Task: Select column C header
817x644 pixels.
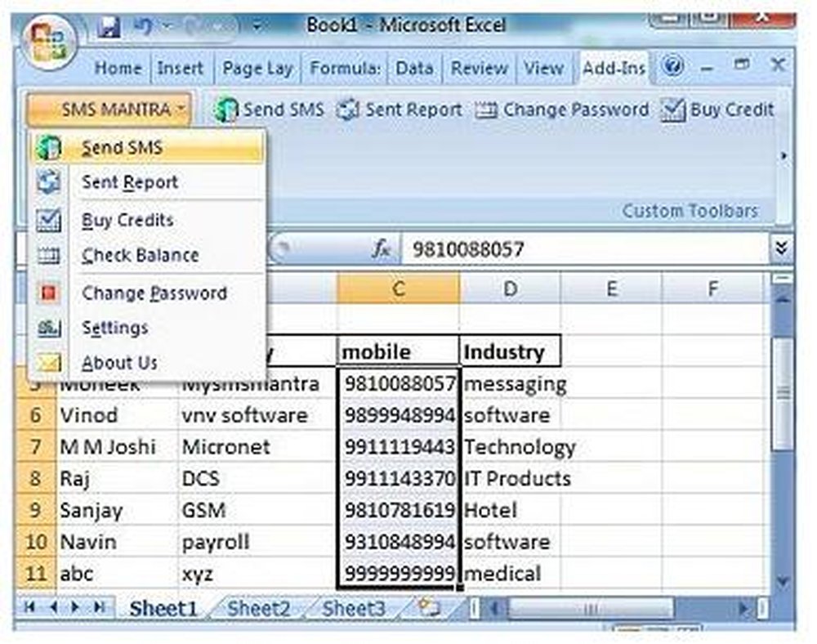Action: (x=398, y=288)
